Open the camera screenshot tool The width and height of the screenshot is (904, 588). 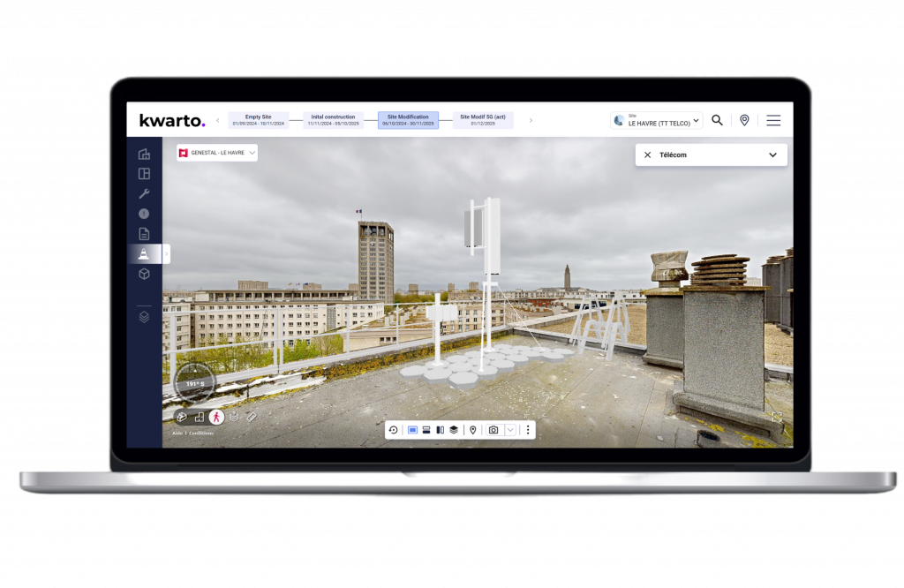click(x=493, y=430)
